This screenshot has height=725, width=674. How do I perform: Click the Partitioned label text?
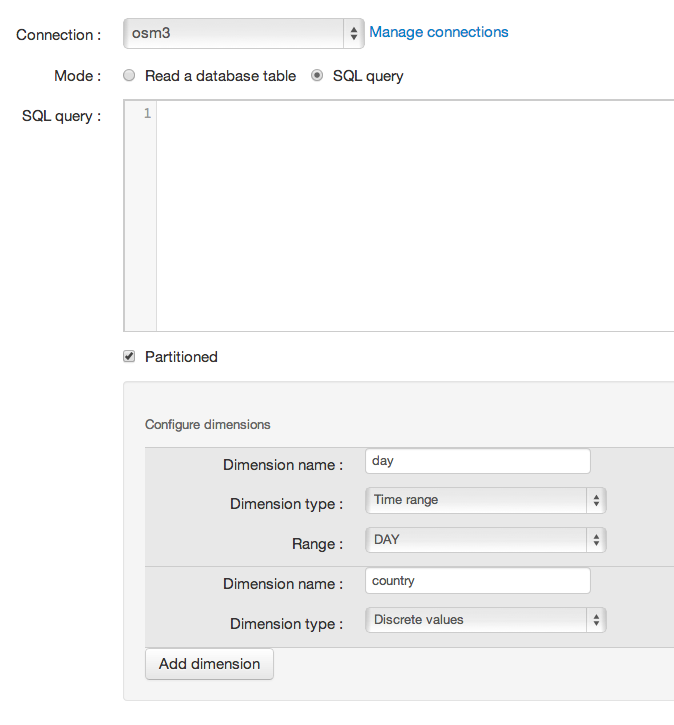click(181, 357)
